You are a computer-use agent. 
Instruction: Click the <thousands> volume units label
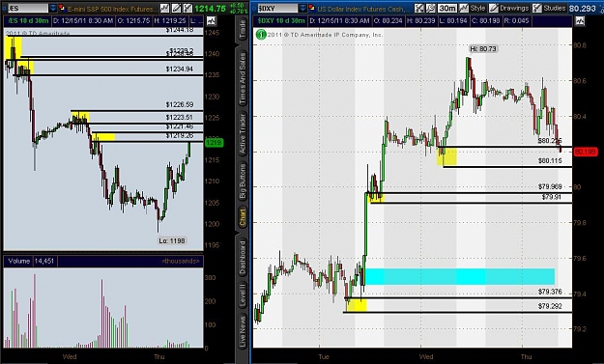(x=181, y=261)
